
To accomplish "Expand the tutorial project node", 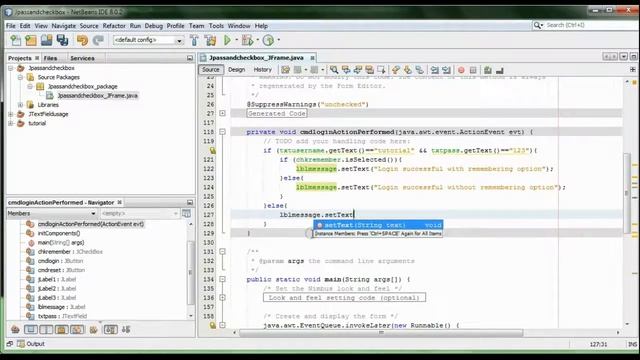I will coord(11,123).
